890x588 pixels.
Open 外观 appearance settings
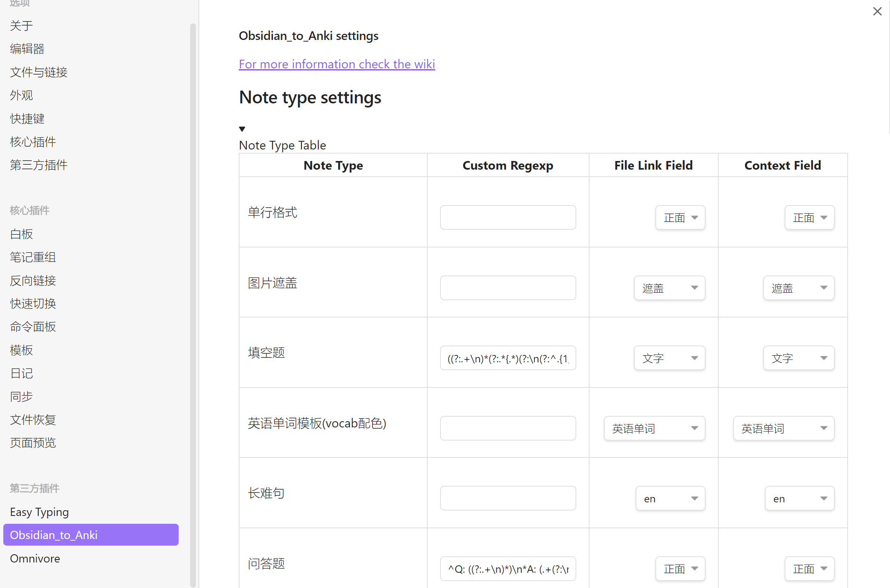[x=21, y=96]
